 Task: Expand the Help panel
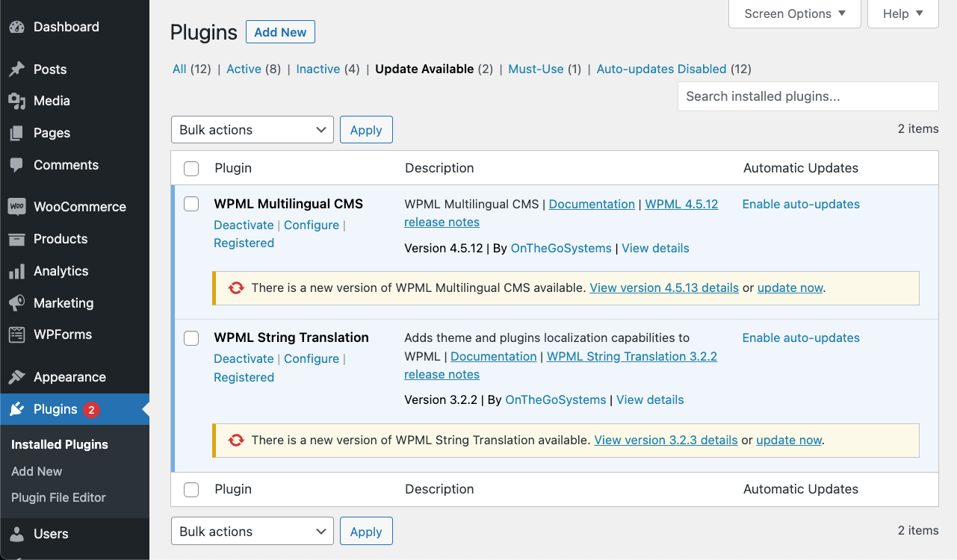(x=903, y=13)
